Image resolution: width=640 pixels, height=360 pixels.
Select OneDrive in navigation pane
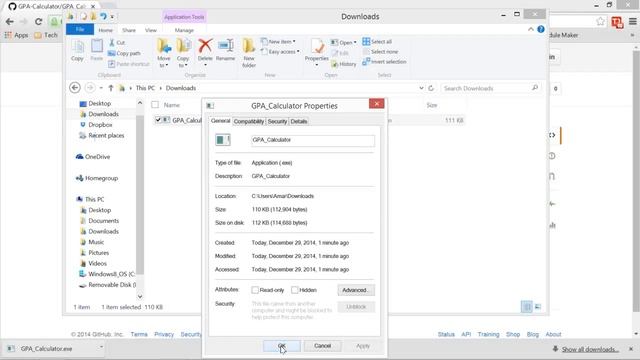(93, 157)
